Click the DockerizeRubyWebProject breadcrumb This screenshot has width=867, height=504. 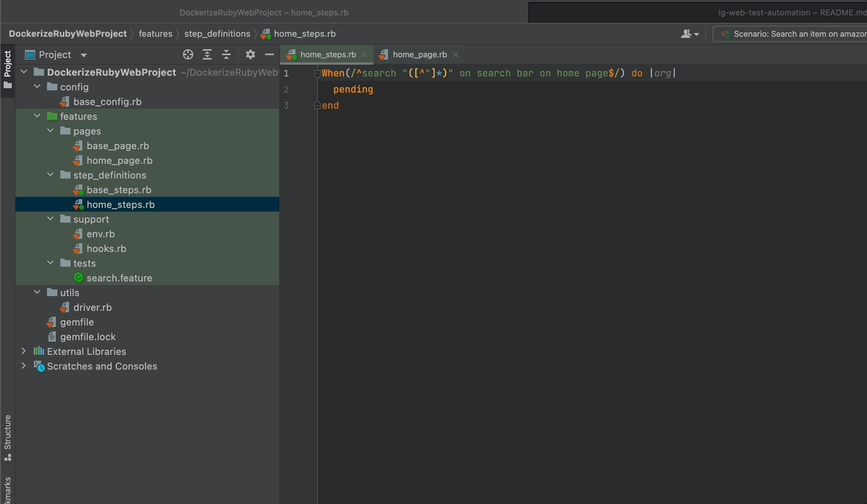pos(68,34)
